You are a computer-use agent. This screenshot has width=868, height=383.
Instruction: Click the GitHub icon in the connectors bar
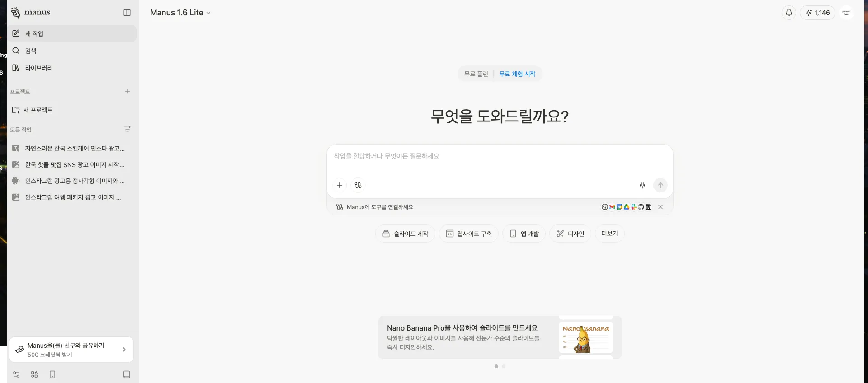[x=641, y=207]
